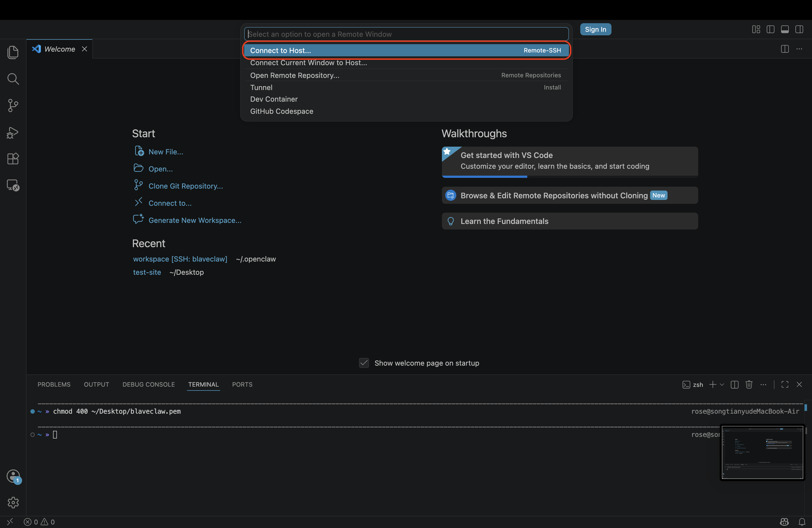Open the terminal launch profile dropdown arrow

coord(722,384)
